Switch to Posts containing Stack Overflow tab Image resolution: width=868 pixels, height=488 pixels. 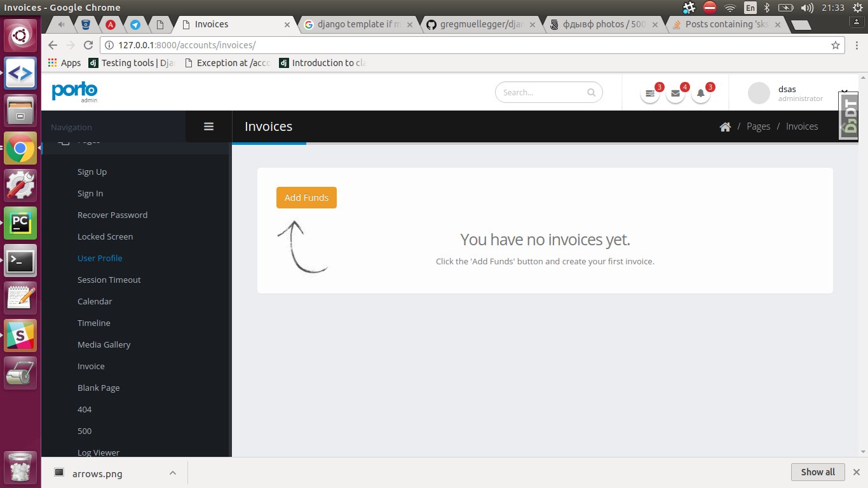(x=726, y=25)
